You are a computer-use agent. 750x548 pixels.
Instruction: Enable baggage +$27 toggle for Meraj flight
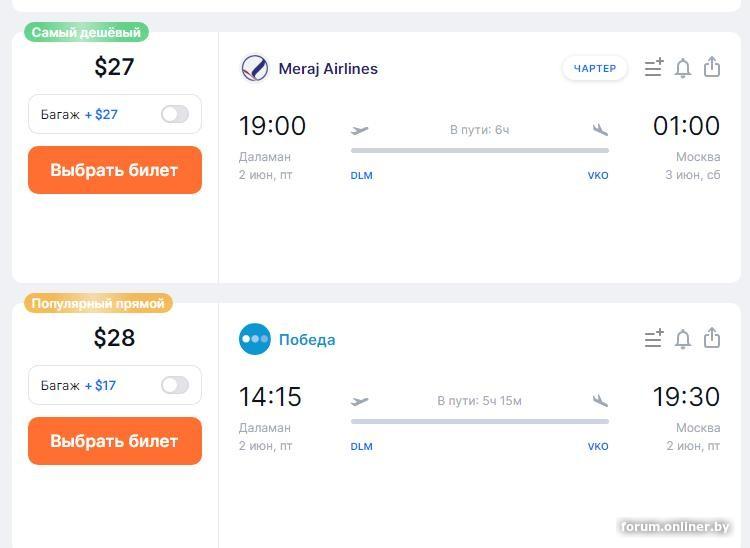click(175, 114)
